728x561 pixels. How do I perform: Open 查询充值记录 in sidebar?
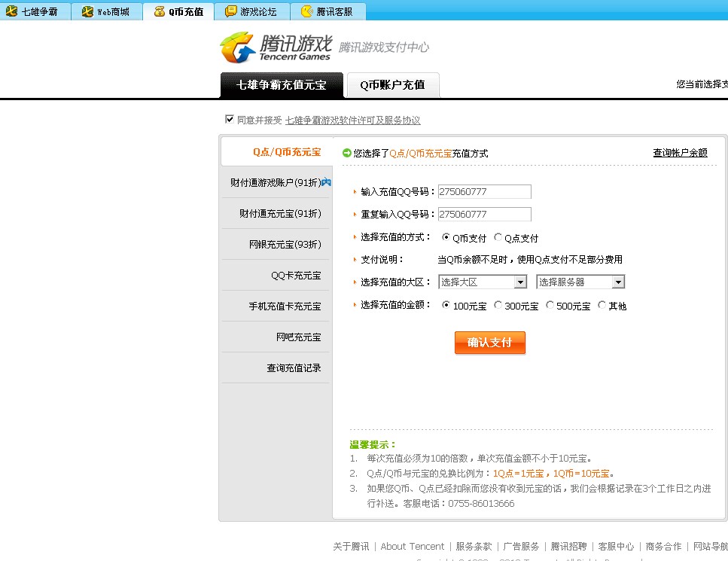[277, 367]
